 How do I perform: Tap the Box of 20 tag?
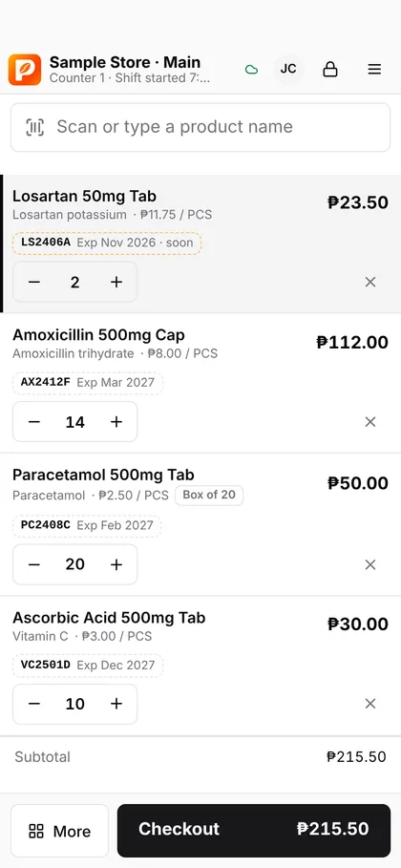click(x=209, y=495)
